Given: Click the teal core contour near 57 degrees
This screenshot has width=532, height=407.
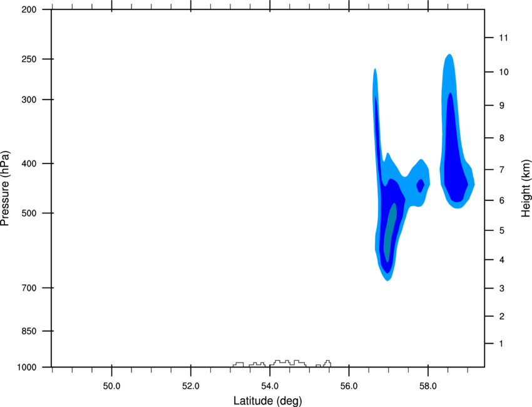Looking at the screenshot, I should pos(389,233).
